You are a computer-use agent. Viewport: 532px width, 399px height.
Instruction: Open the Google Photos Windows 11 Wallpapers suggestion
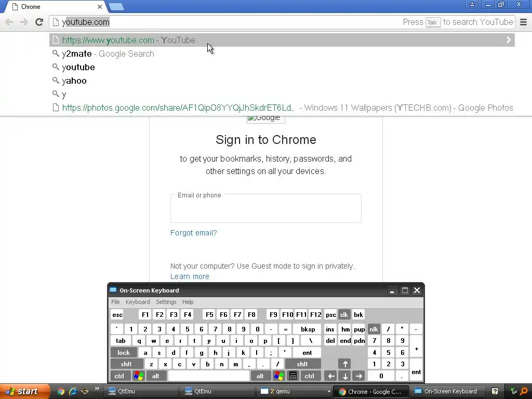click(x=282, y=108)
